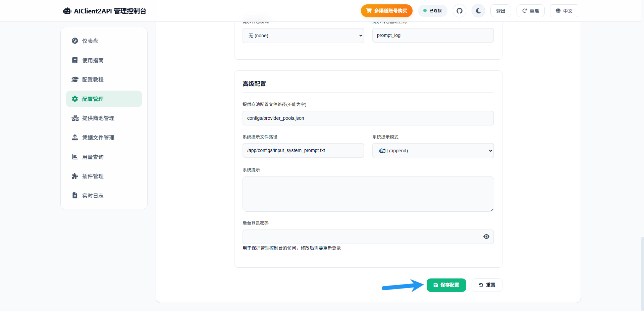Toggle dark mode with moon icon
The width and height of the screenshot is (644, 311).
click(x=478, y=11)
